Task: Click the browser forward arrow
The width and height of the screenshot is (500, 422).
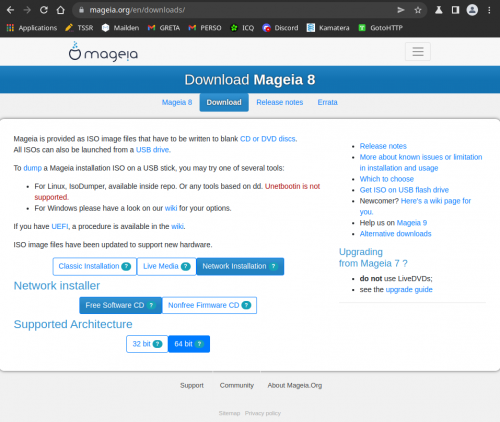Action: coord(27,10)
